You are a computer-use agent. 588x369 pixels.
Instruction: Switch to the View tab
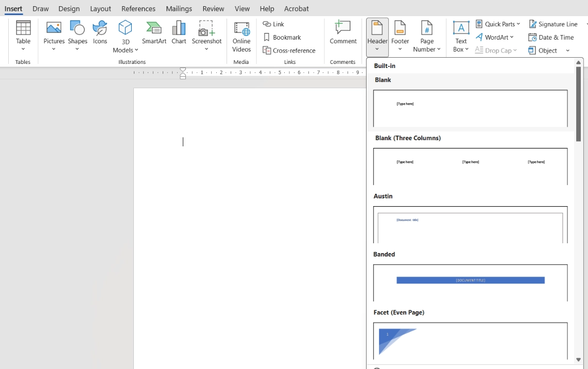242,9
